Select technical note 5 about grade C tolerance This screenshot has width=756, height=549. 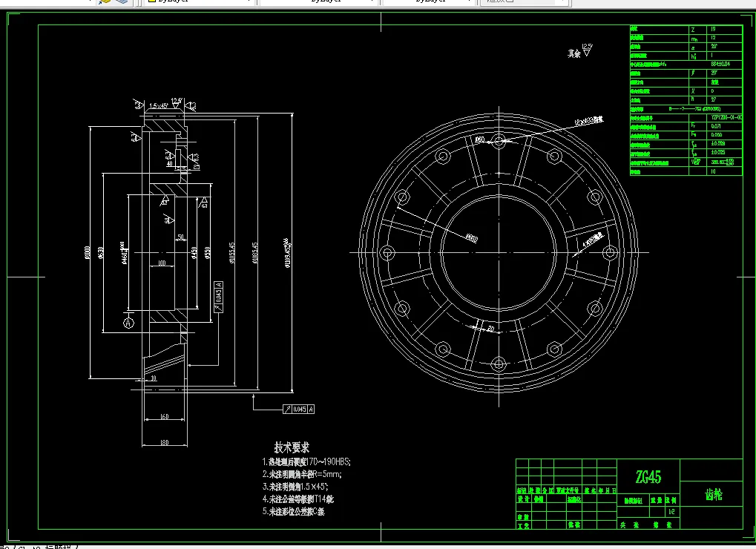point(293,512)
